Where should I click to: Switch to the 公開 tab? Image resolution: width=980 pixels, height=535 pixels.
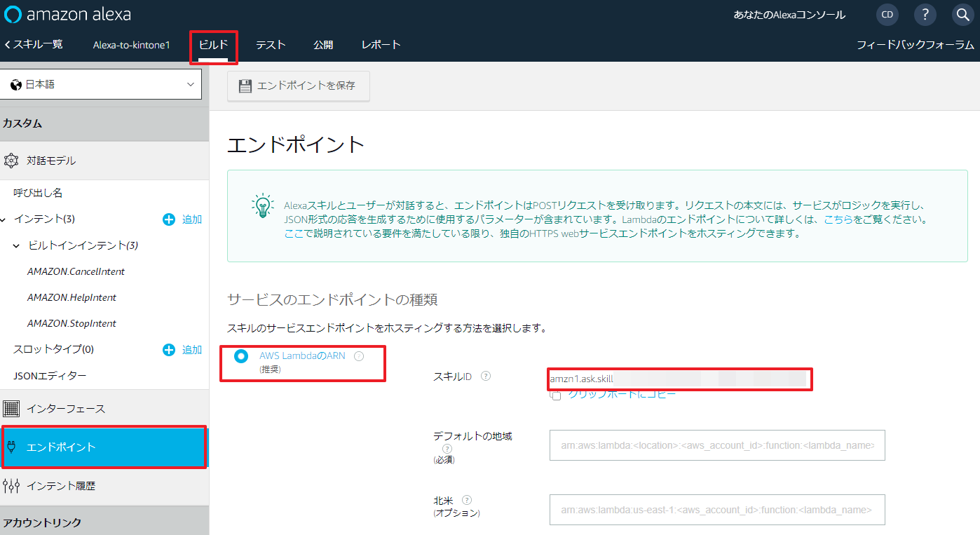[x=323, y=45]
